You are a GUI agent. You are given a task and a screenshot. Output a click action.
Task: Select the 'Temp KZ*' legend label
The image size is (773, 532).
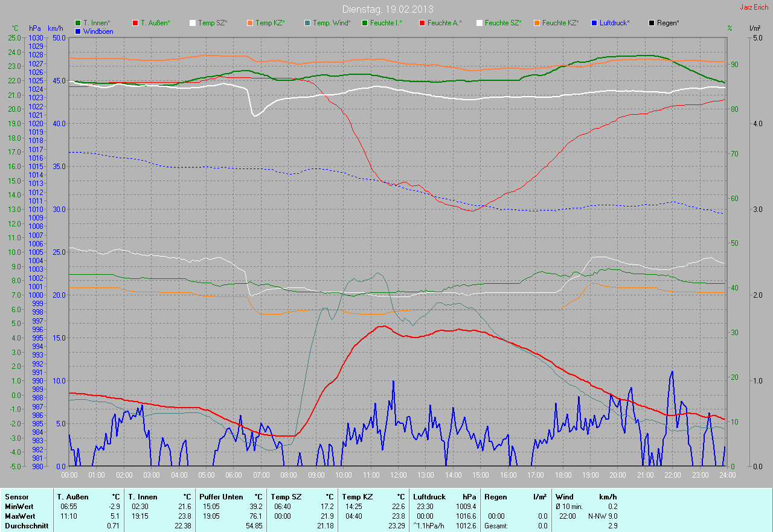point(270,23)
